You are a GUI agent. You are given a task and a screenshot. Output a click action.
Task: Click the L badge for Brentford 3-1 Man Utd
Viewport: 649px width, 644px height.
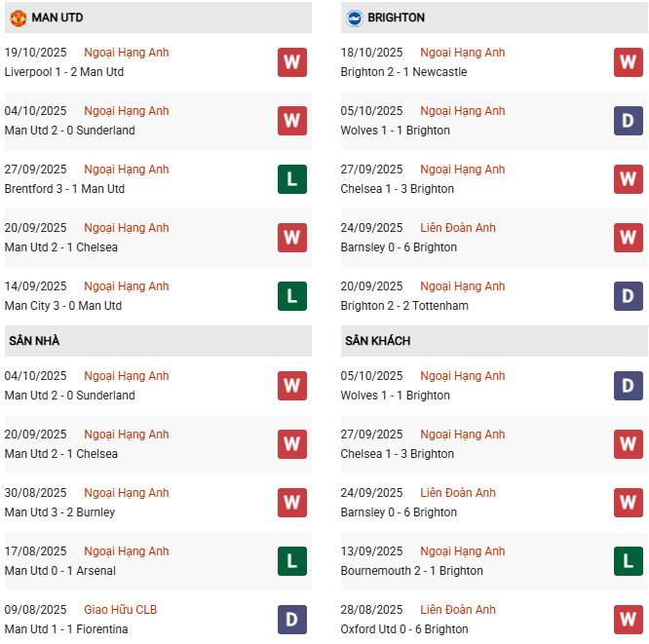click(291, 179)
